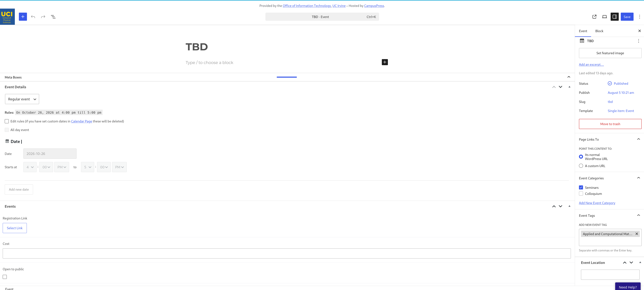This screenshot has width=644, height=290.
Task: Open the block inserter plus button
Action: tap(23, 17)
